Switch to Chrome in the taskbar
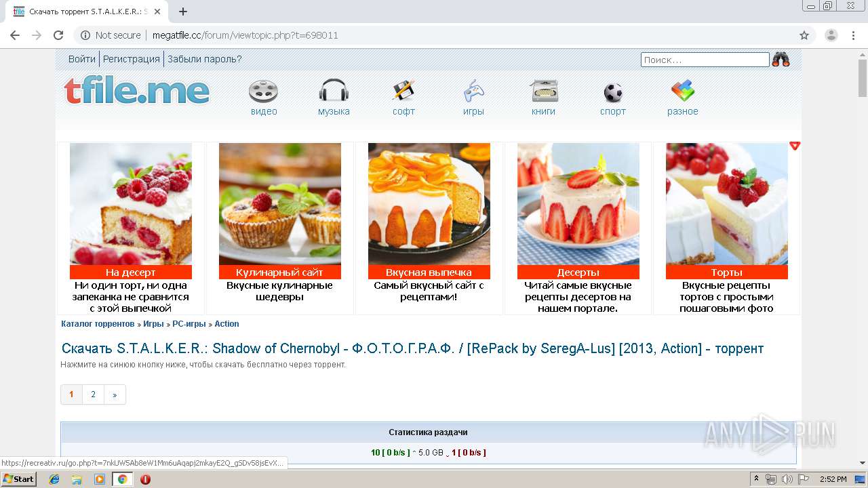This screenshot has width=868, height=488. click(122, 479)
